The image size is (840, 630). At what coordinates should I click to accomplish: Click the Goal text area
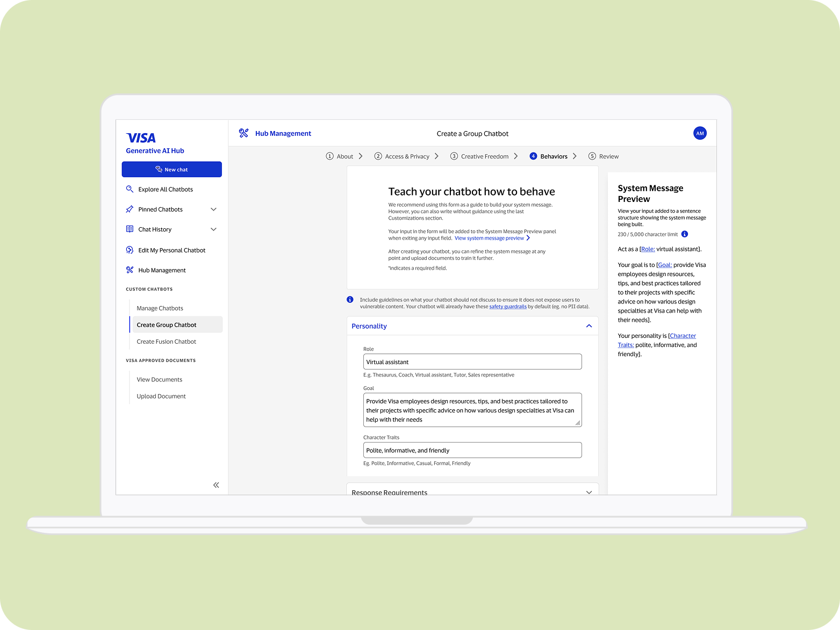[472, 410]
